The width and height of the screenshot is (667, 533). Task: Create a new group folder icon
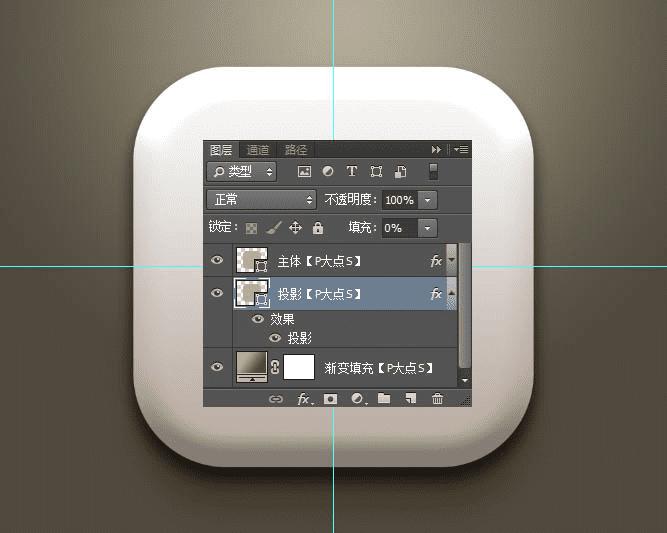(x=384, y=398)
